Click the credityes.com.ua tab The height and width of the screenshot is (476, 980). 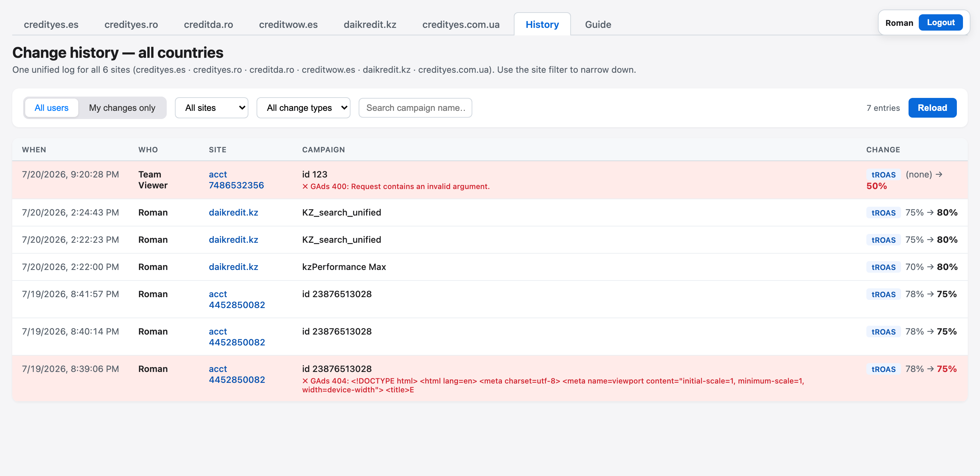(461, 24)
